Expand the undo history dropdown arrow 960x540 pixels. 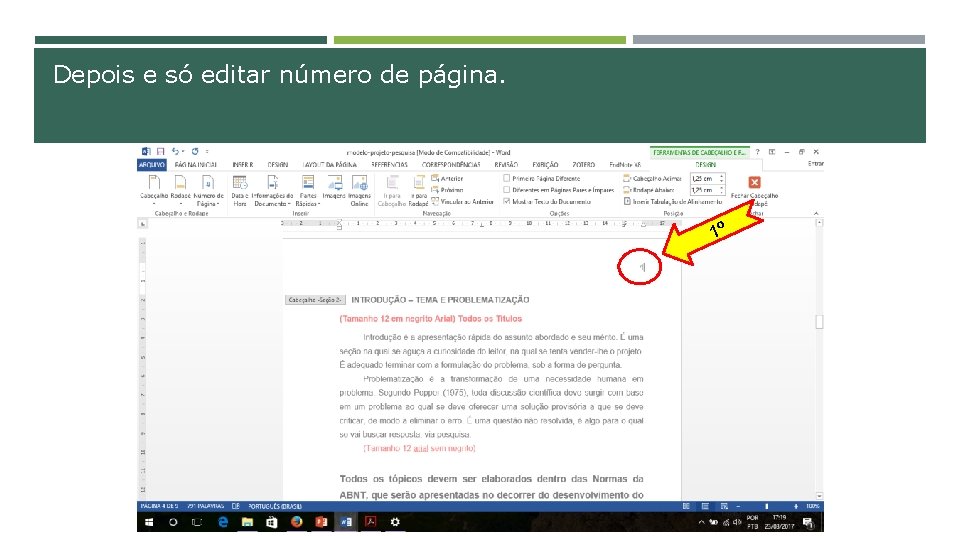point(183,151)
